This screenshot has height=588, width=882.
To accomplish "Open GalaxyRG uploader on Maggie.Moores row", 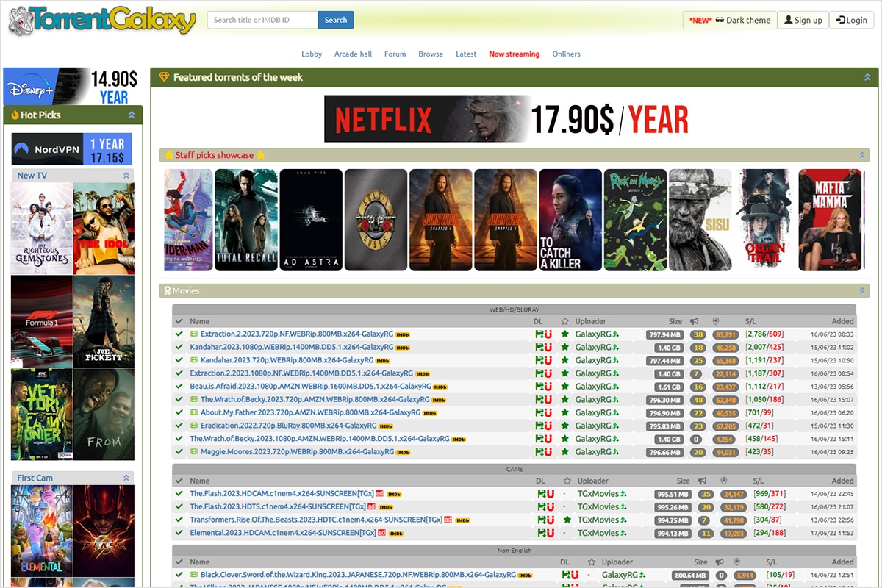I will tap(592, 452).
